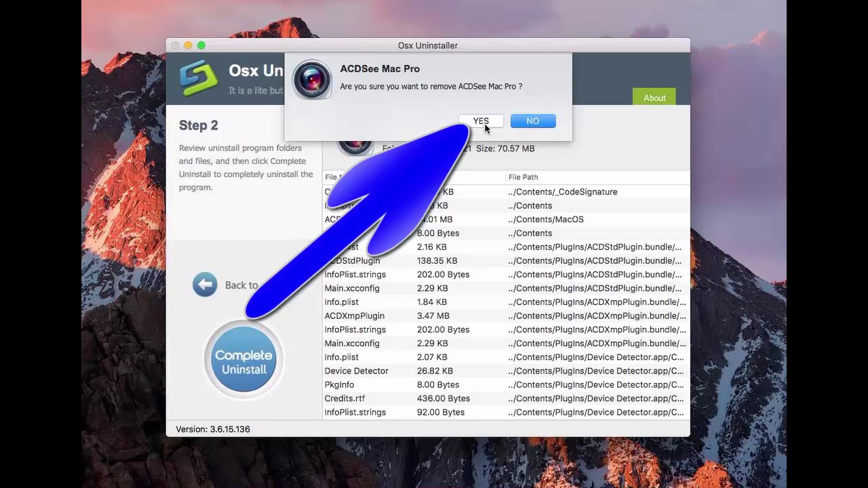
Task: Click the Size: 70.57 MB label
Action: [x=505, y=148]
